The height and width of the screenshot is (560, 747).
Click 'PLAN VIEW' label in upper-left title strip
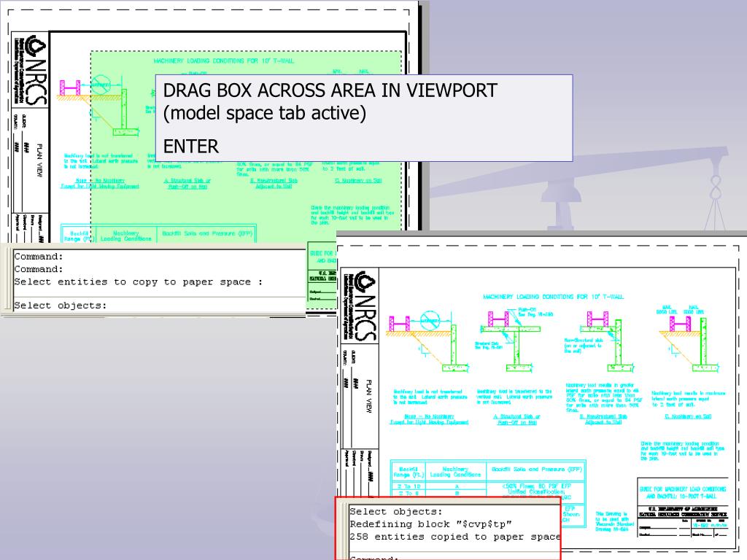coord(39,160)
